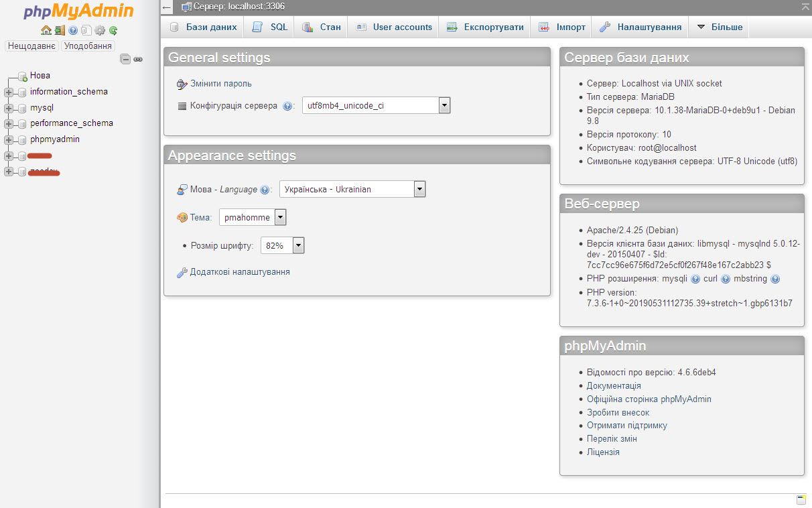This screenshot has width=812, height=508.
Task: Click the text 'Користувач: root@localhost'
Action: pyautogui.click(x=642, y=148)
